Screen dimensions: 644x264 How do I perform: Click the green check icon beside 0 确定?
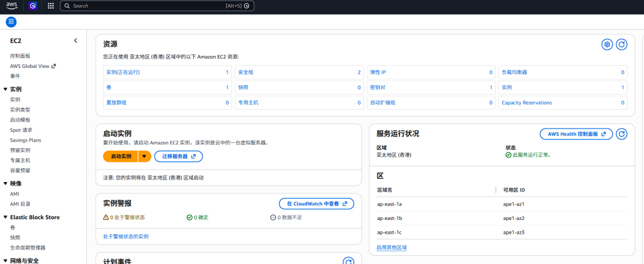coord(189,217)
